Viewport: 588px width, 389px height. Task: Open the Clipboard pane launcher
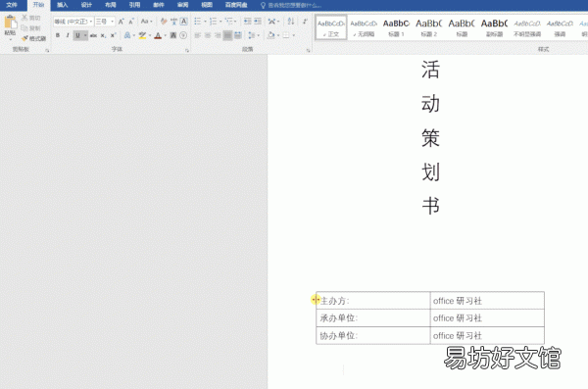coord(47,50)
